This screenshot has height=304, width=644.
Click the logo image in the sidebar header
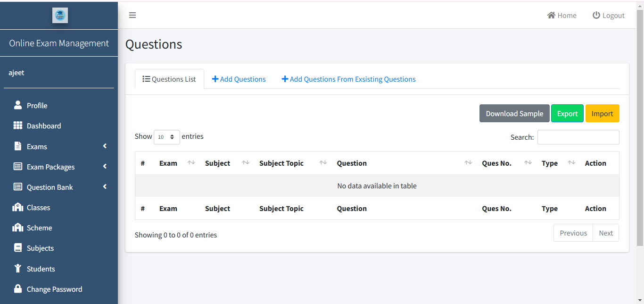(60, 15)
